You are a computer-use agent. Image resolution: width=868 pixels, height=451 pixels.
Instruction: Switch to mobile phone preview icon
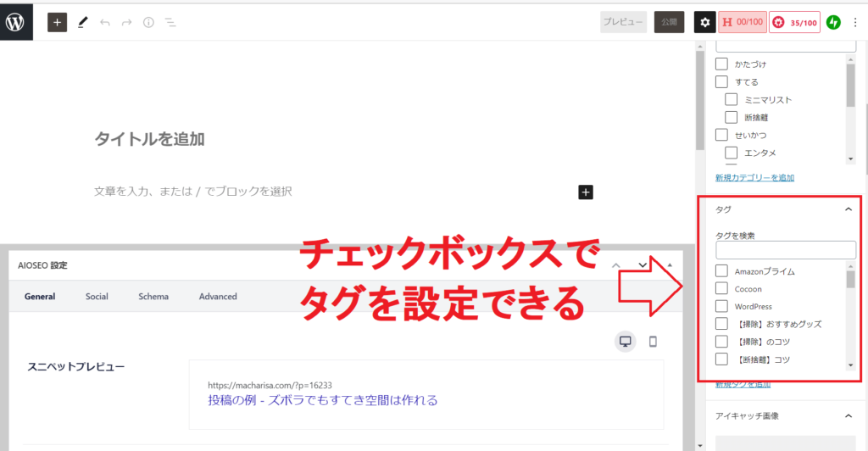pos(653,342)
